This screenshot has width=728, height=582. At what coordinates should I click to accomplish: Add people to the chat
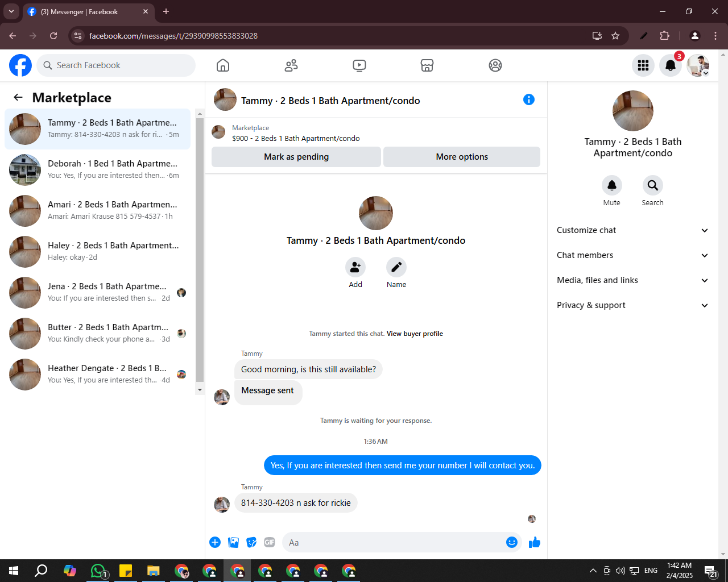click(x=355, y=267)
